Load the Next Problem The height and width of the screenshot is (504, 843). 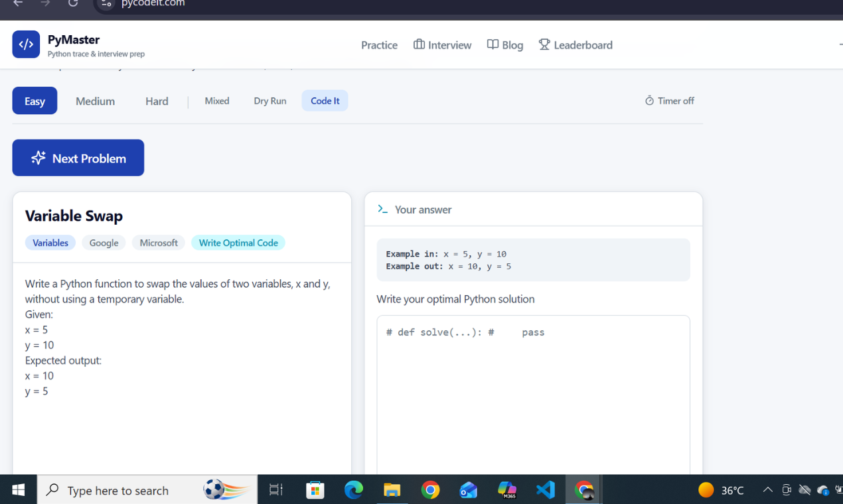coord(78,158)
